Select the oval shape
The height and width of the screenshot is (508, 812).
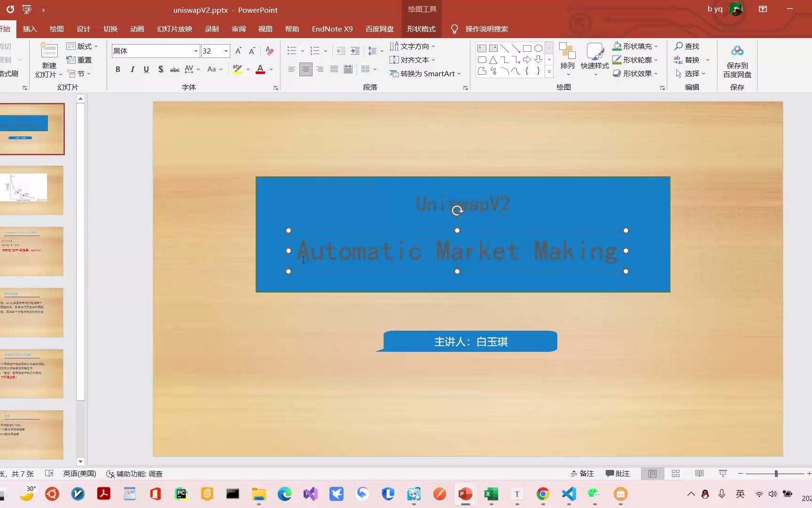coord(539,48)
